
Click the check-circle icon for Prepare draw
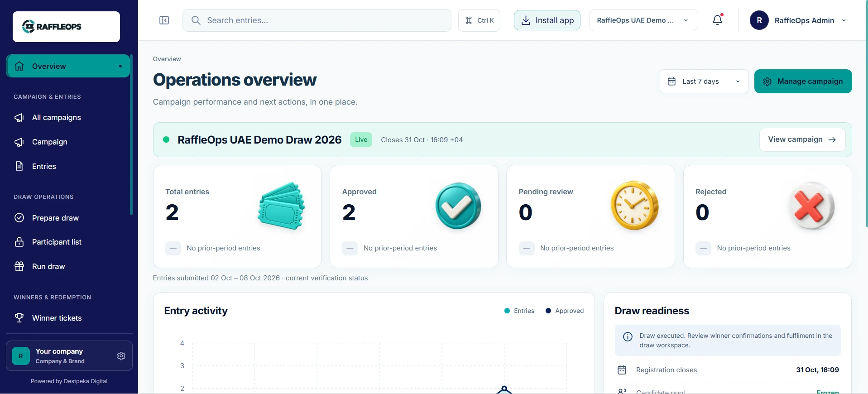[19, 218]
